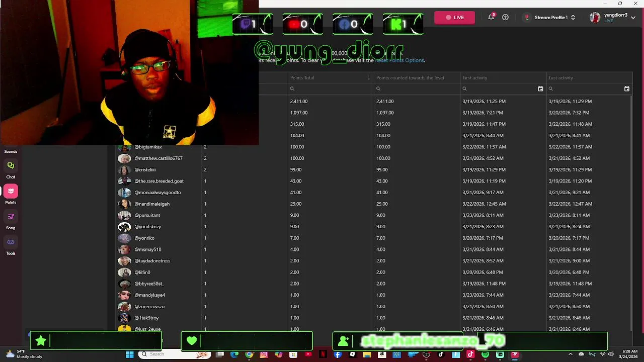Click the Last activity search magnifier icon
This screenshot has height=362, width=644.
(x=551, y=89)
